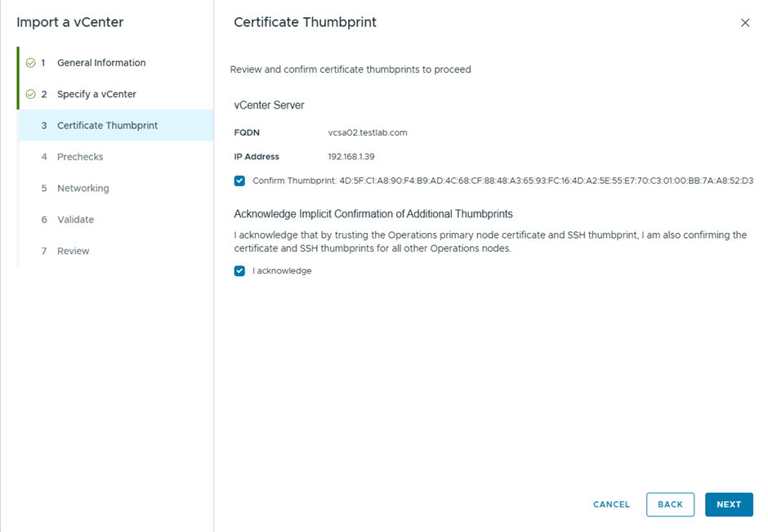Click the Import a vCenter wizard title
Screen dimensions: 768x532
pyautogui.click(x=70, y=22)
